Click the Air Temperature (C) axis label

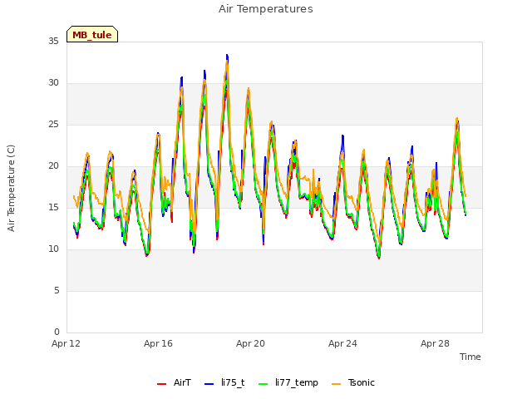11,188
